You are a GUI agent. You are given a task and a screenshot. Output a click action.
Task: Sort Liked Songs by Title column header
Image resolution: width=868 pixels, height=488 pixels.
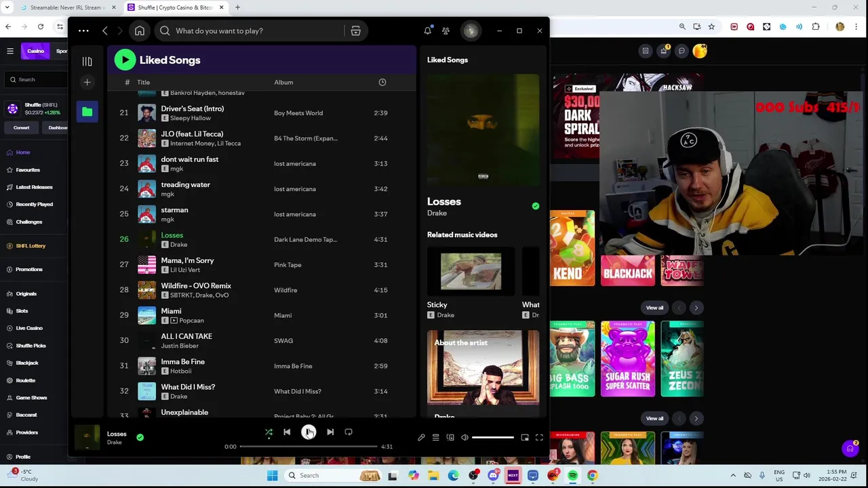(x=143, y=82)
